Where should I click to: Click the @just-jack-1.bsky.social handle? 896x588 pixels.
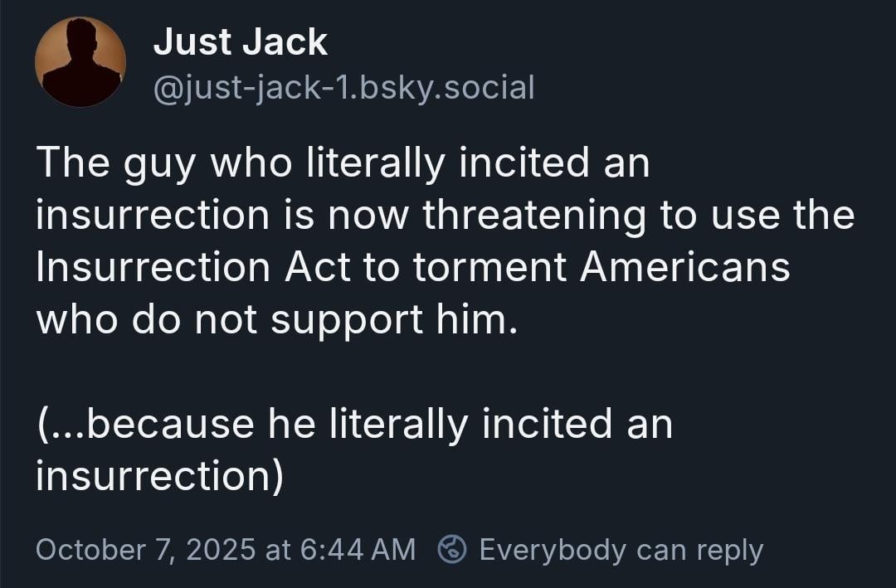[x=343, y=86]
